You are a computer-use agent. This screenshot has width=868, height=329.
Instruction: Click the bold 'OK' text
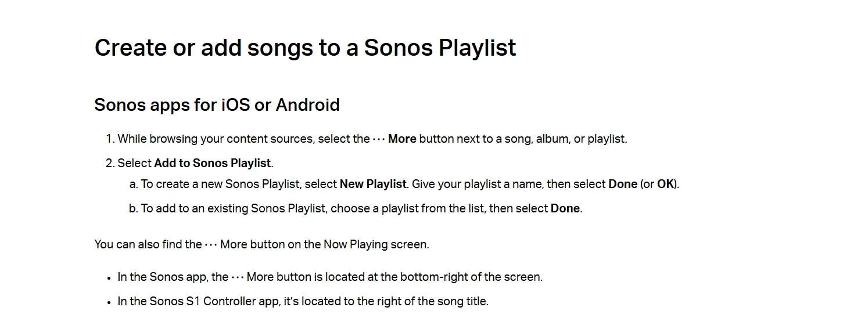(x=666, y=184)
